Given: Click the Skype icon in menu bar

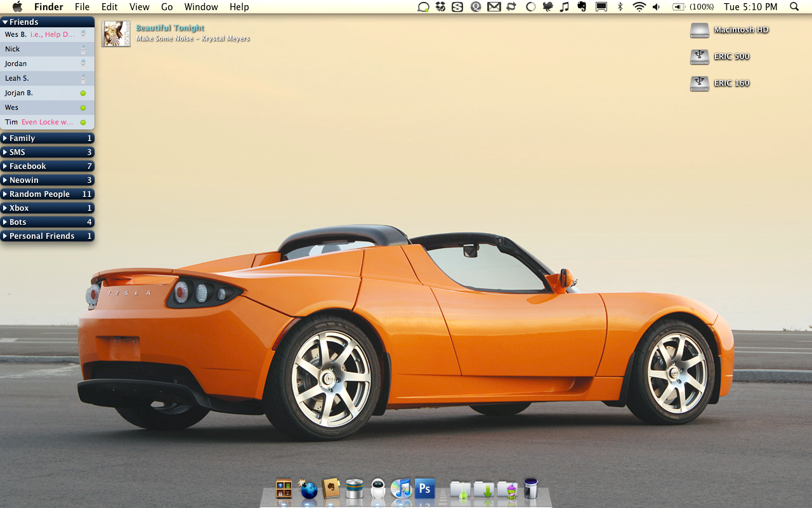Looking at the screenshot, I should (x=457, y=7).
